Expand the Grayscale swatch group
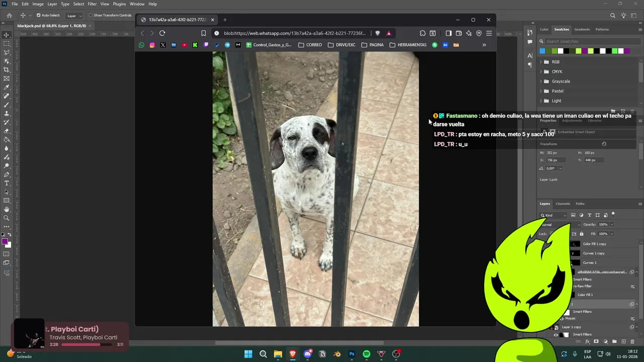Viewport: 644px width, 362px height. tap(541, 81)
